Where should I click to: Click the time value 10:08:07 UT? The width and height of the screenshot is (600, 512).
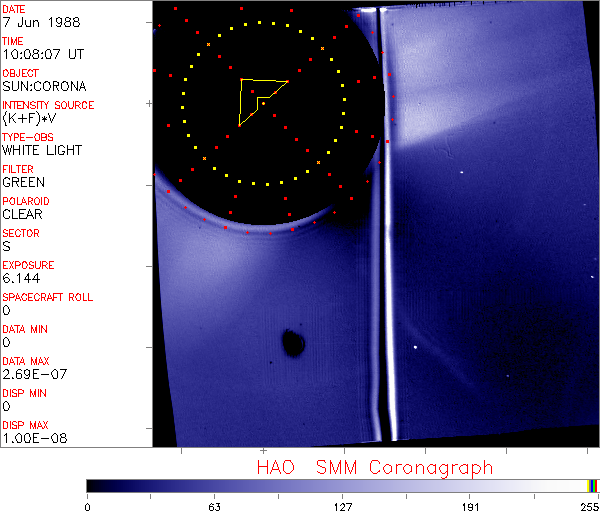point(42,54)
